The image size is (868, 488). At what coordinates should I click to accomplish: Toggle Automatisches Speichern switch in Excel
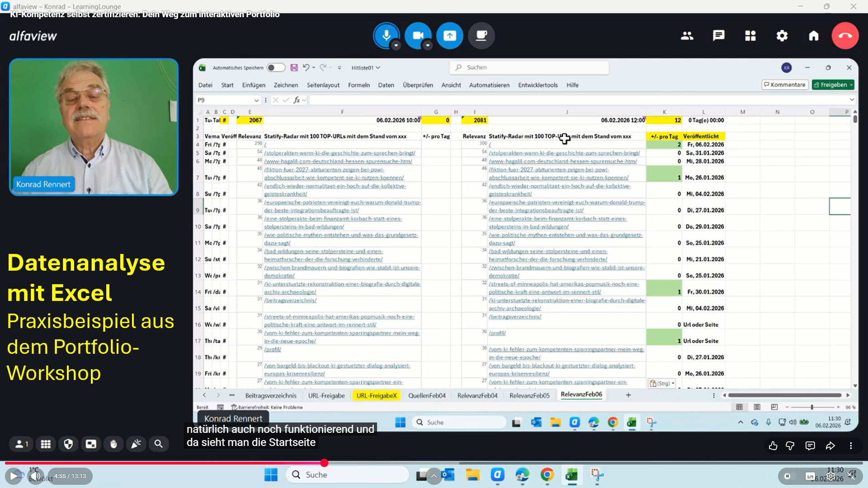tap(275, 68)
